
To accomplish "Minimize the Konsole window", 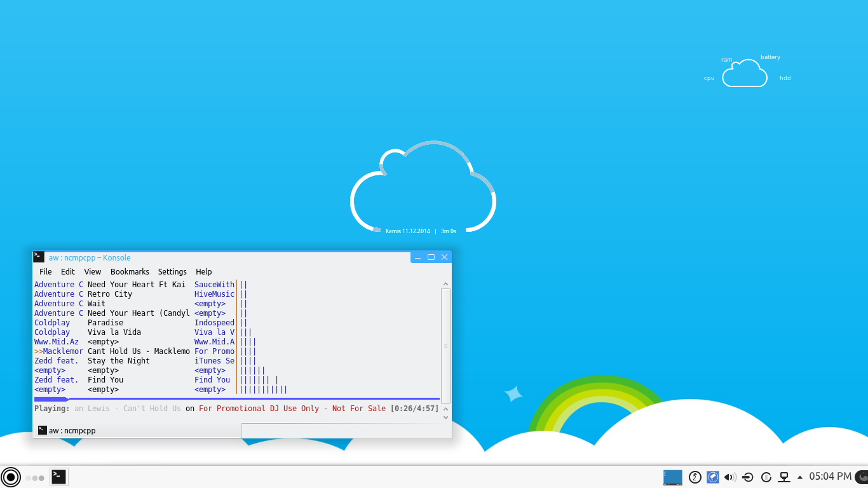I will (x=417, y=257).
